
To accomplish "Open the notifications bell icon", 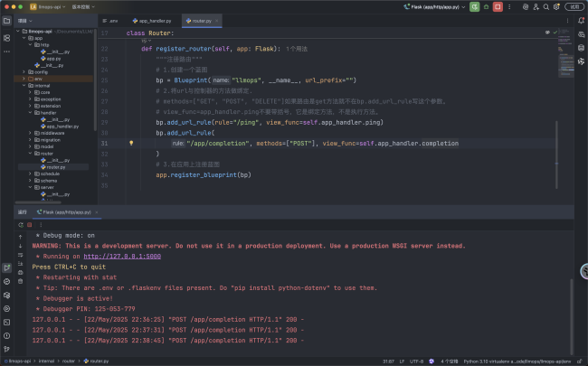I will [580, 20].
